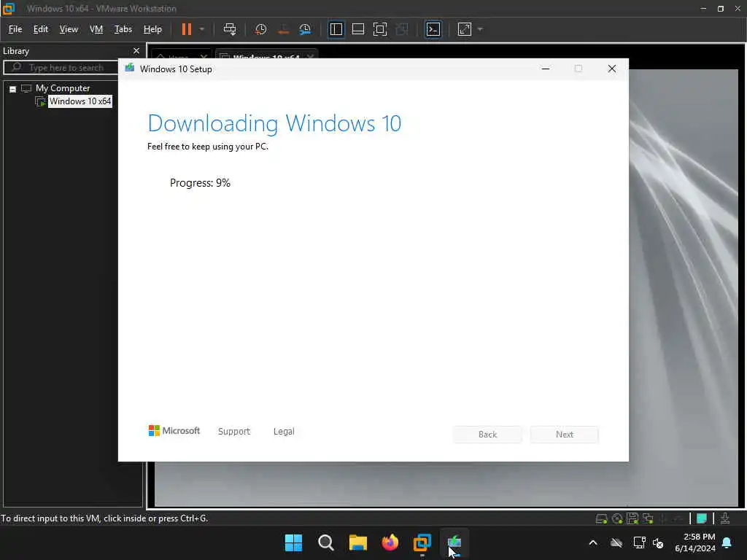Click the muted volume tray icon
Image resolution: width=747 pixels, height=560 pixels.
[x=658, y=543]
